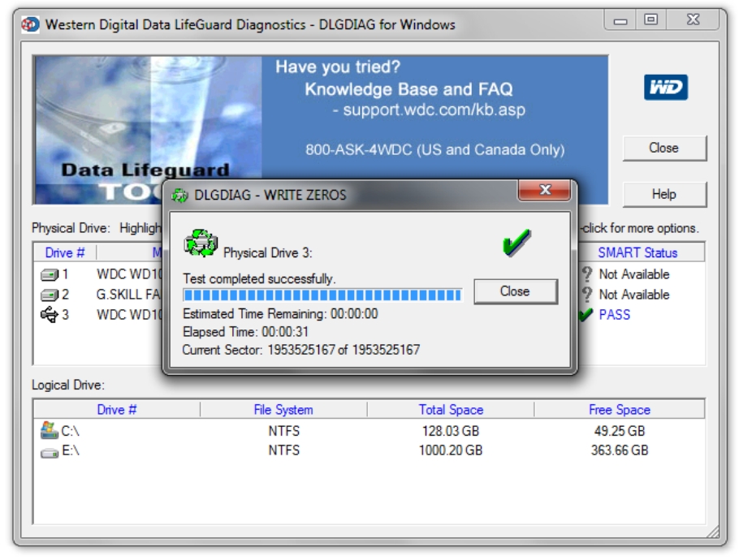Click the write-zeros drive icon inside the dialog
The height and width of the screenshot is (560, 739).
point(201,239)
